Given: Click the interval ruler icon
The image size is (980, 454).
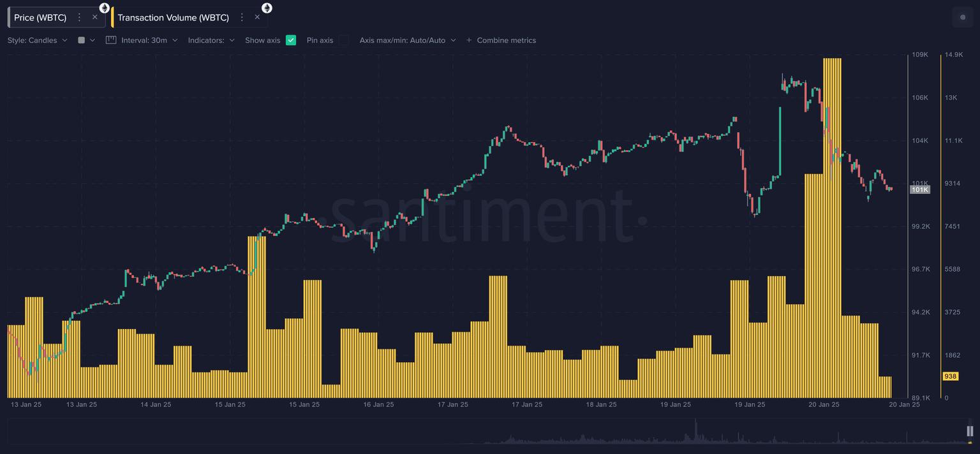Looking at the screenshot, I should 111,40.
